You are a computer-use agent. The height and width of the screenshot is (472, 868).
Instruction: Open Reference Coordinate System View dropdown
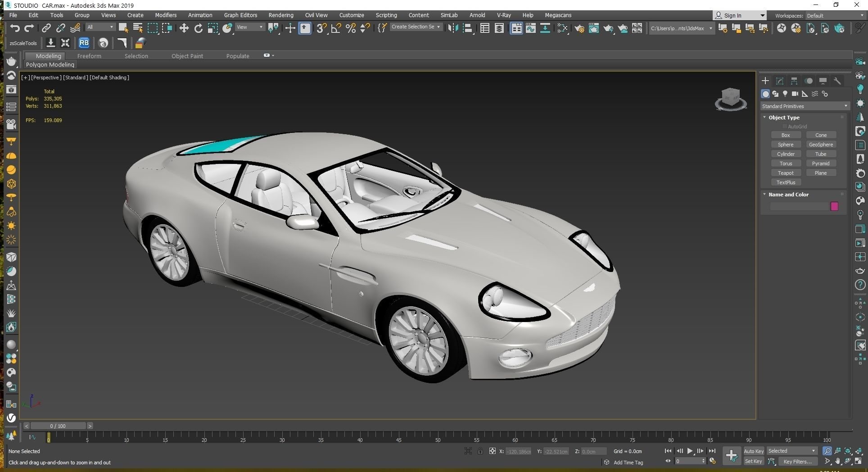[x=250, y=27]
